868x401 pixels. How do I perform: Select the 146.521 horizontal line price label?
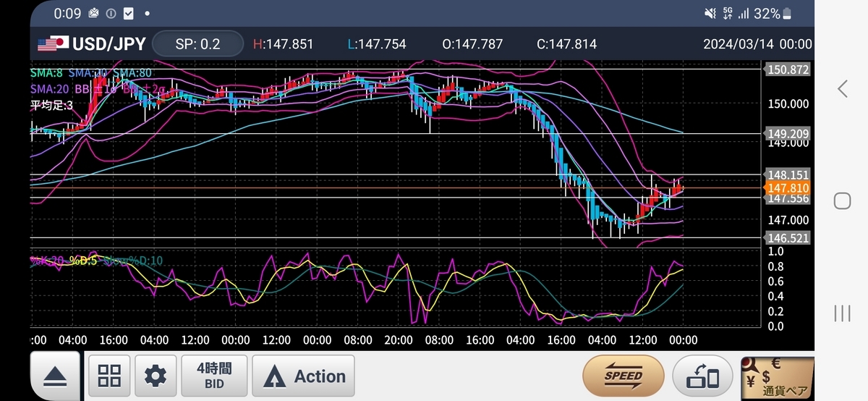pyautogui.click(x=787, y=237)
